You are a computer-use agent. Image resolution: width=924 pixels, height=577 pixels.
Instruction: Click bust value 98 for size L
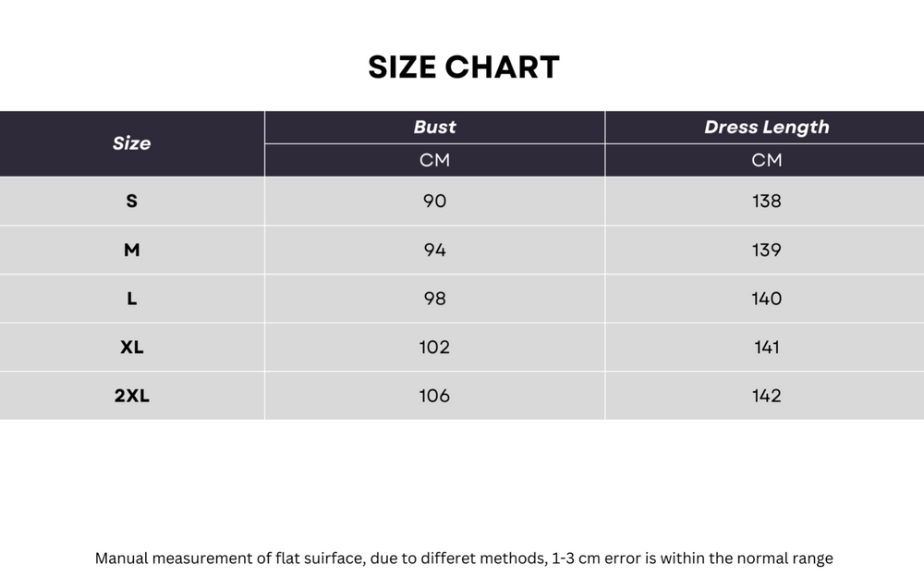click(435, 299)
